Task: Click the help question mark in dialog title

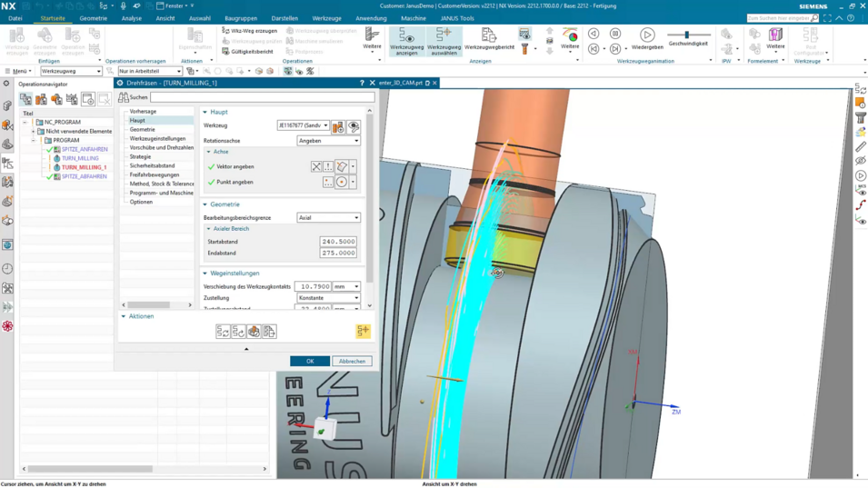Action: (x=362, y=83)
